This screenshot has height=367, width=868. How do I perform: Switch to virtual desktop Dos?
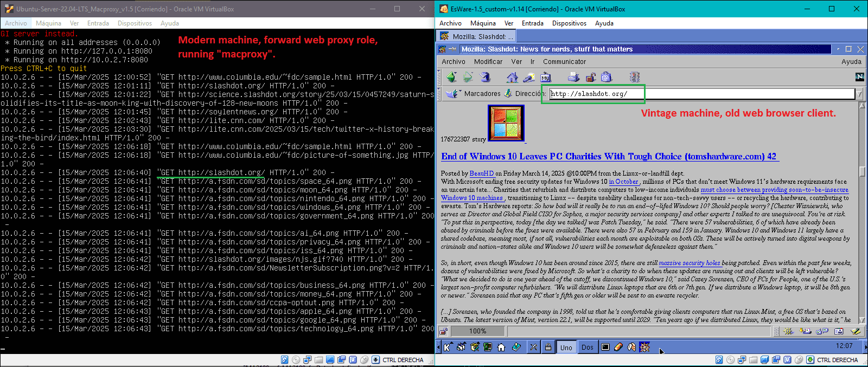[588, 347]
